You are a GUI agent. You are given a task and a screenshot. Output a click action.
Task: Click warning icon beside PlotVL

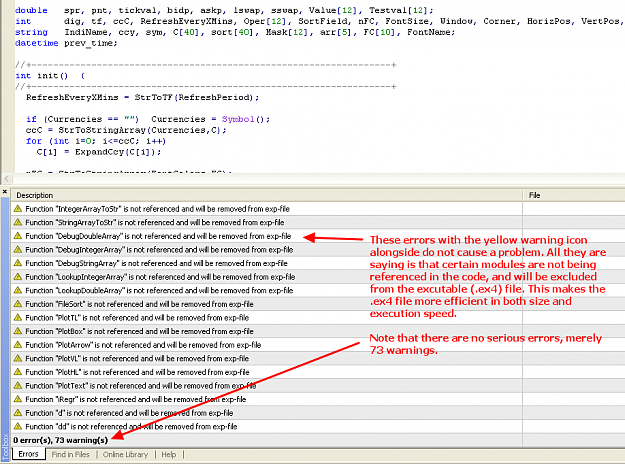tap(18, 358)
